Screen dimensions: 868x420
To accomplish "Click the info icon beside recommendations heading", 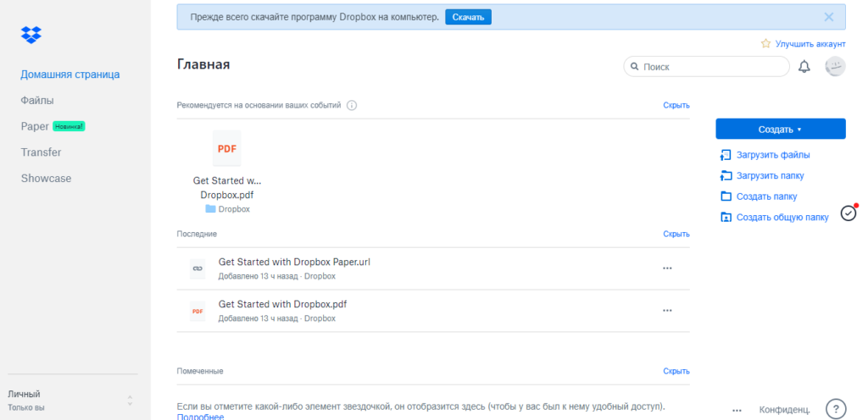I will click(352, 106).
